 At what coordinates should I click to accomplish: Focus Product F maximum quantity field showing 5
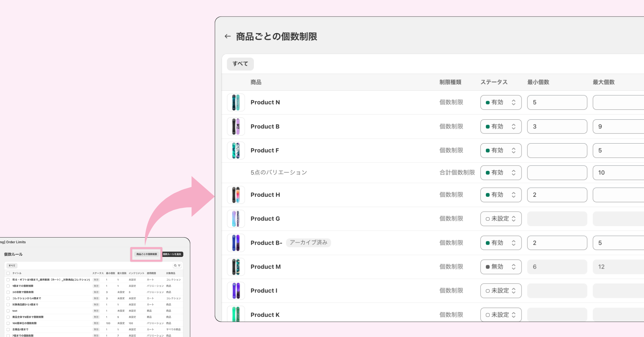(618, 151)
